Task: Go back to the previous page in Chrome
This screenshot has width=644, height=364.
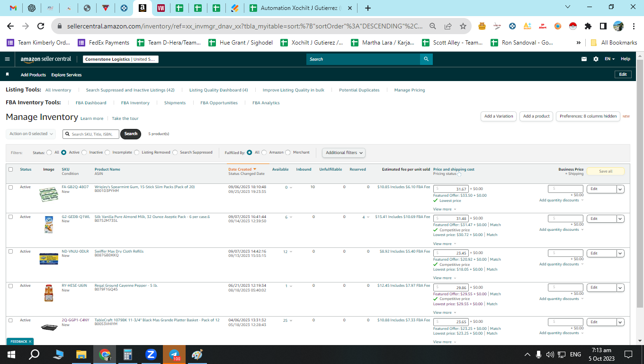Action: [10, 26]
